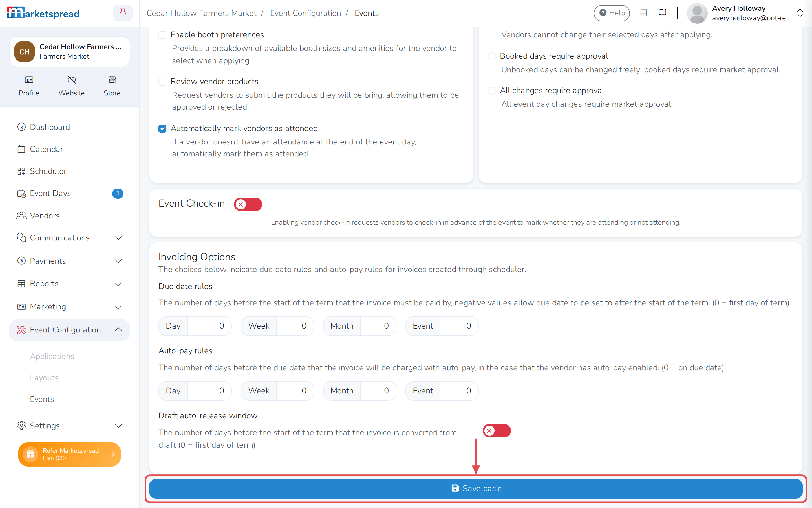This screenshot has width=812, height=508.
Task: Select Booked days require approval radio
Action: (x=491, y=56)
